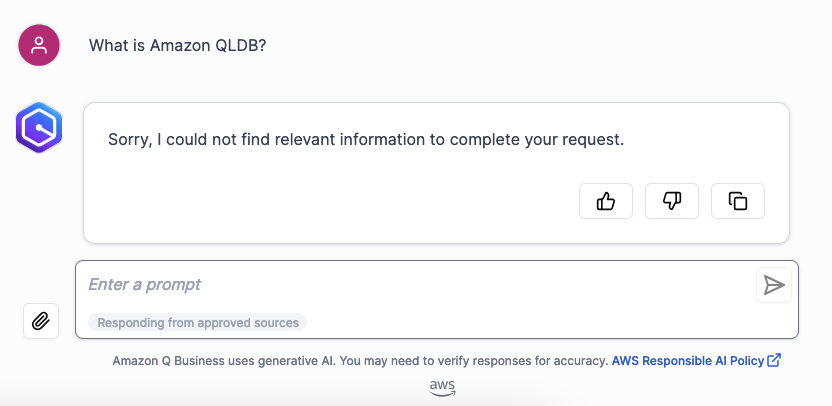Viewport: 832px width, 406px height.
Task: Click the external link icon beside AI Policy
Action: coord(774,360)
